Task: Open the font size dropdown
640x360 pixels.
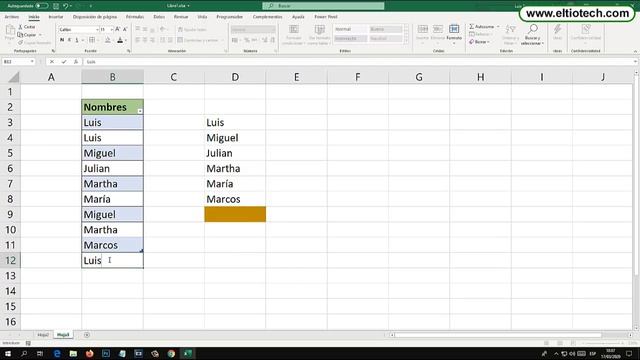Action: click(111, 29)
